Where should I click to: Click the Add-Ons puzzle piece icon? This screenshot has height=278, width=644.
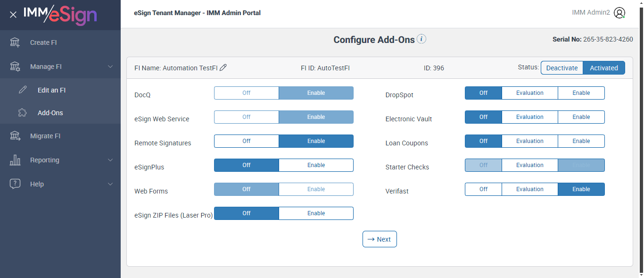(23, 113)
